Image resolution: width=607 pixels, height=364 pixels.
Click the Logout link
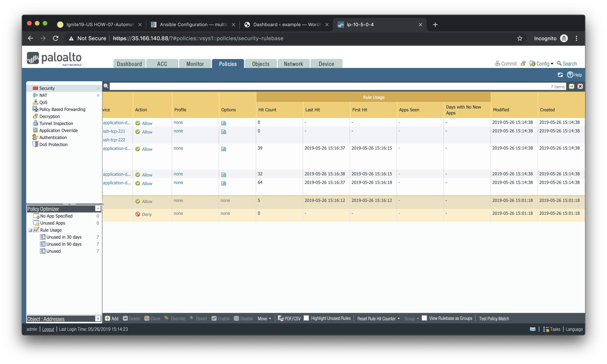pos(48,329)
